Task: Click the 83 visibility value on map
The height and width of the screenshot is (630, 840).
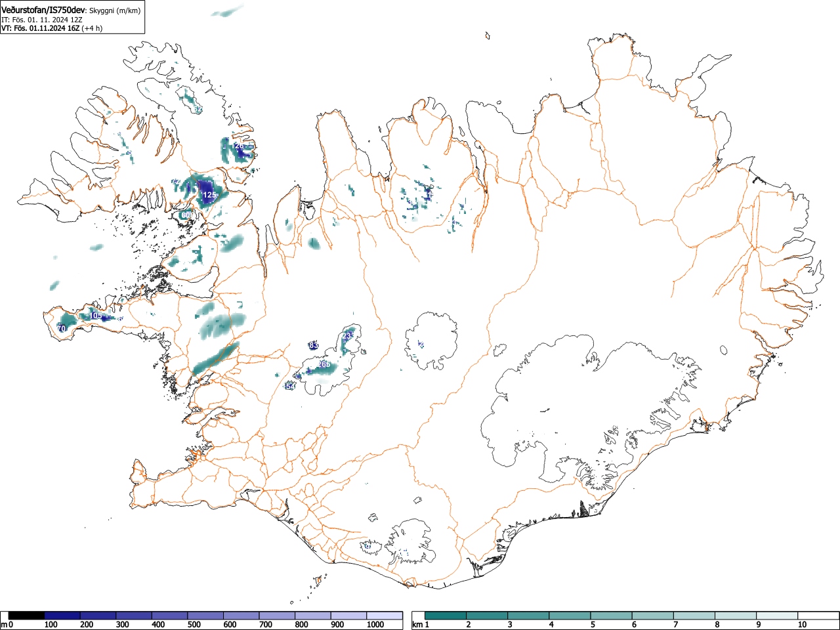Action: click(x=314, y=345)
